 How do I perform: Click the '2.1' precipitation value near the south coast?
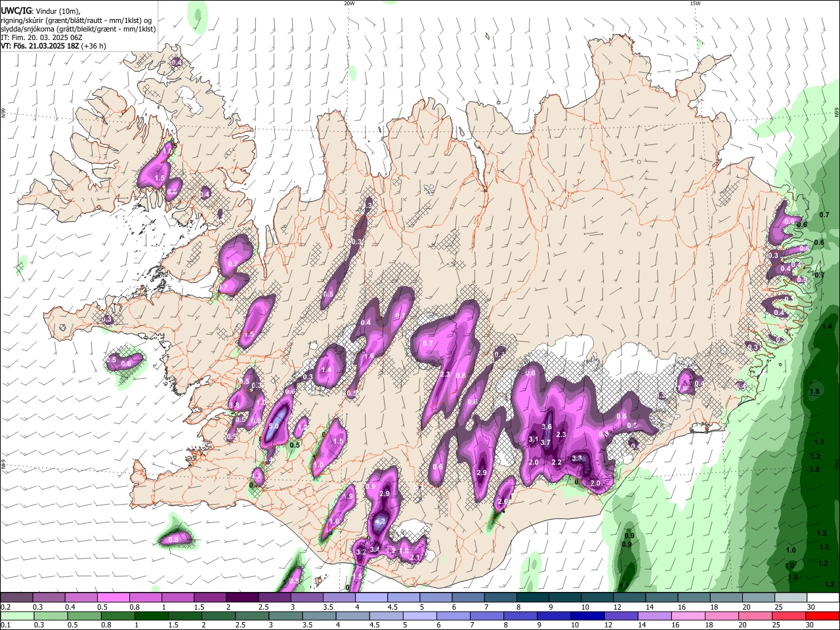[415, 558]
